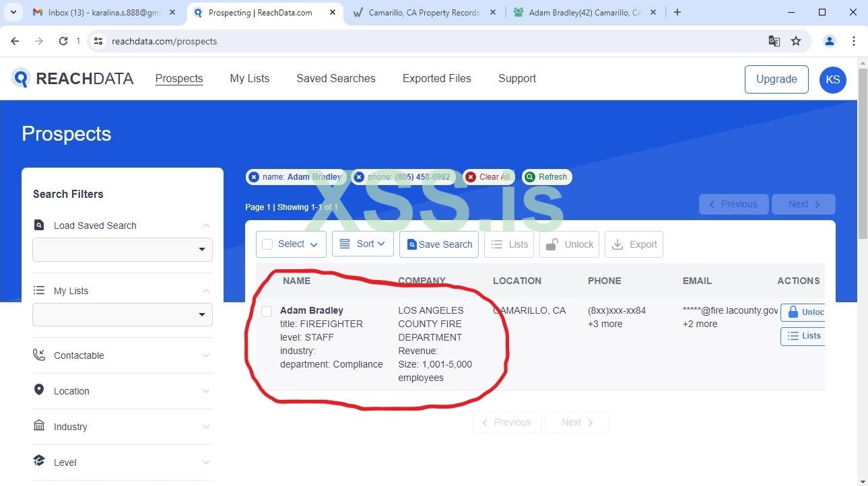Screen dimensions: 868x486
Task: Click the Refresh chip
Action: point(547,177)
